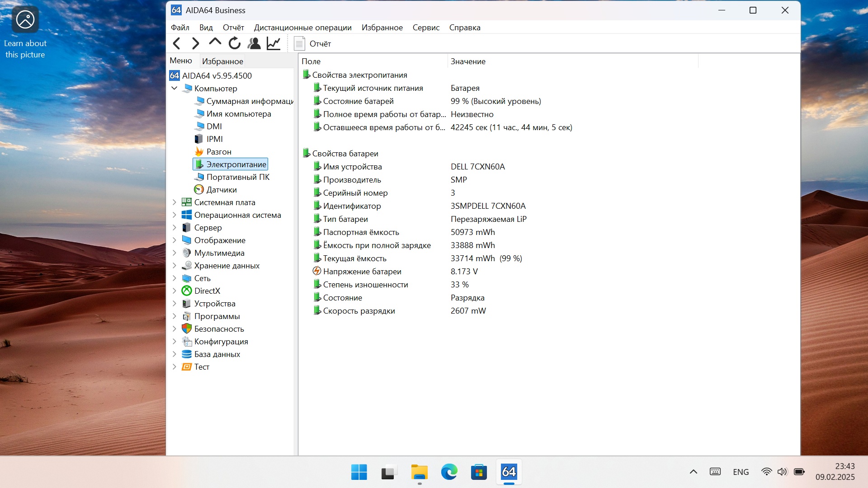The height and width of the screenshot is (488, 868).
Task: Go forward with the right arrow toolbar icon
Action: 195,43
